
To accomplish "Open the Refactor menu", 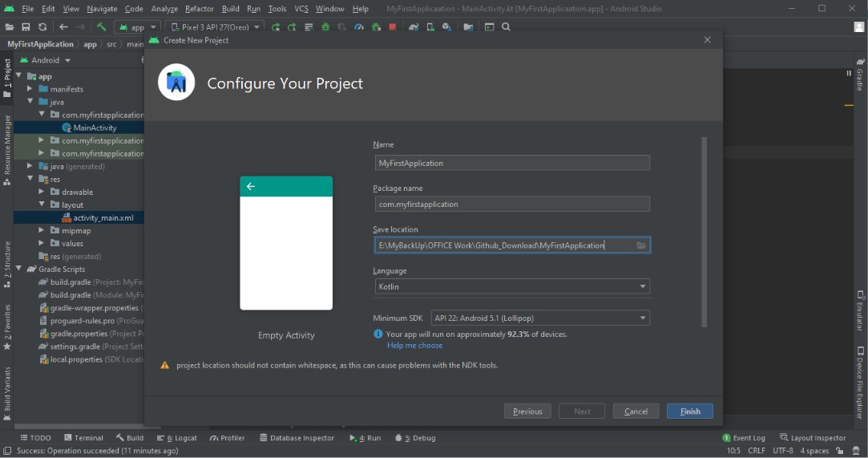I will tap(200, 9).
